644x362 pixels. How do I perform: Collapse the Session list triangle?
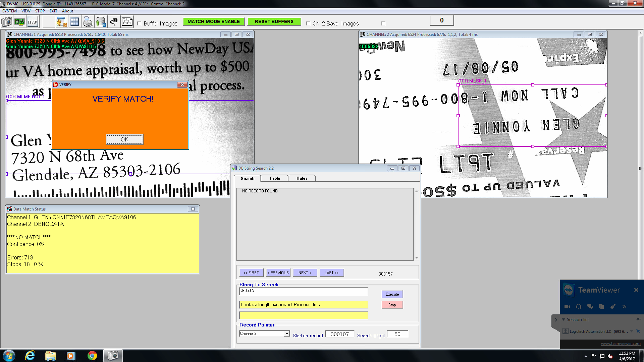[x=563, y=319]
